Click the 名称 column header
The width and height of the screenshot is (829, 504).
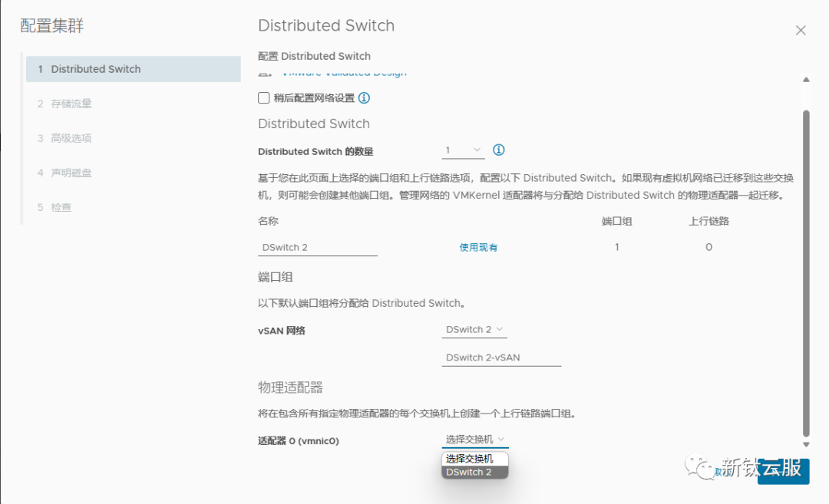[268, 222]
